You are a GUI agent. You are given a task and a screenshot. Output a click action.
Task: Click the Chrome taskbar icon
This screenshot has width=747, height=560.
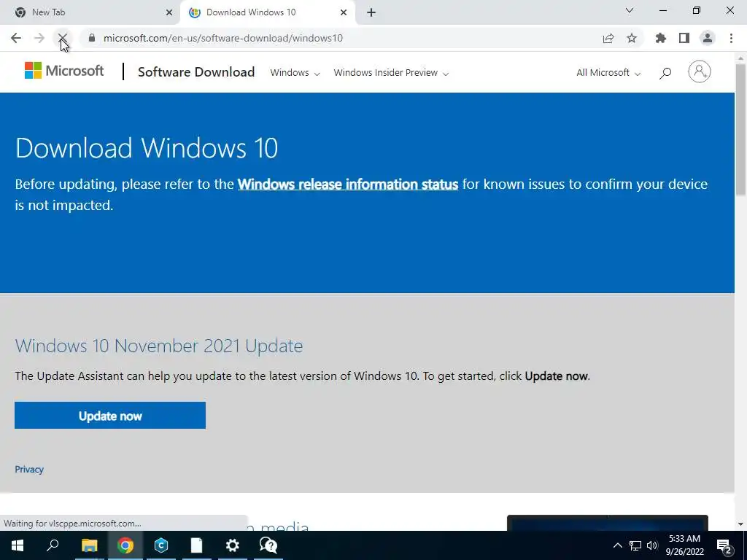click(x=125, y=545)
